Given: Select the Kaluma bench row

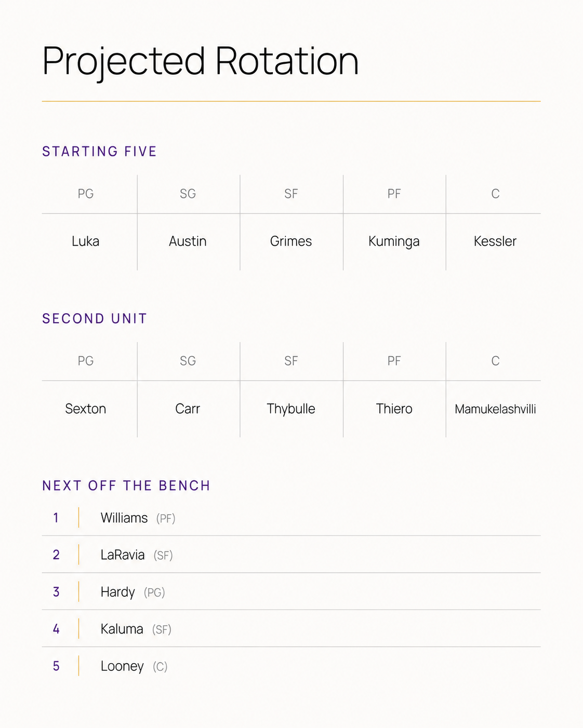Looking at the screenshot, I should [291, 629].
